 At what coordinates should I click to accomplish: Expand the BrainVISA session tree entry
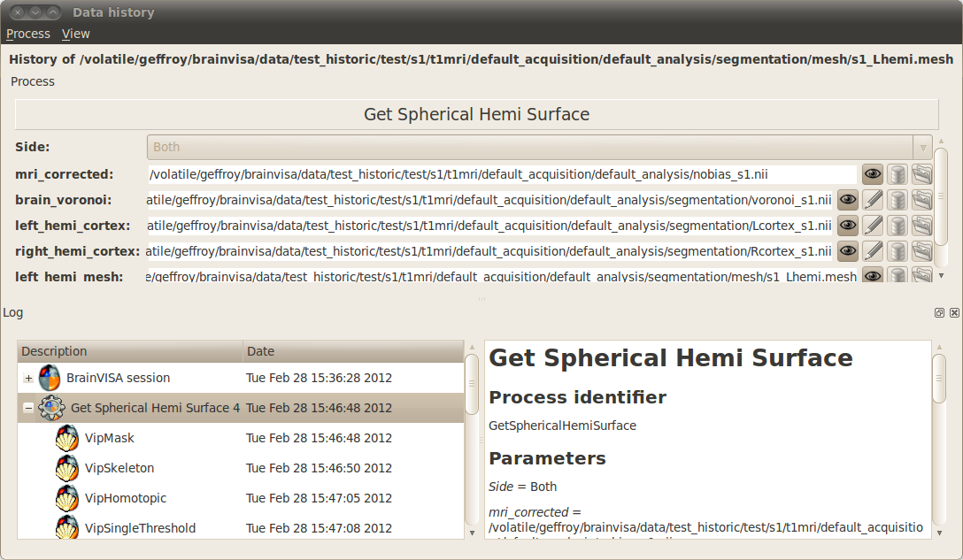click(x=27, y=378)
